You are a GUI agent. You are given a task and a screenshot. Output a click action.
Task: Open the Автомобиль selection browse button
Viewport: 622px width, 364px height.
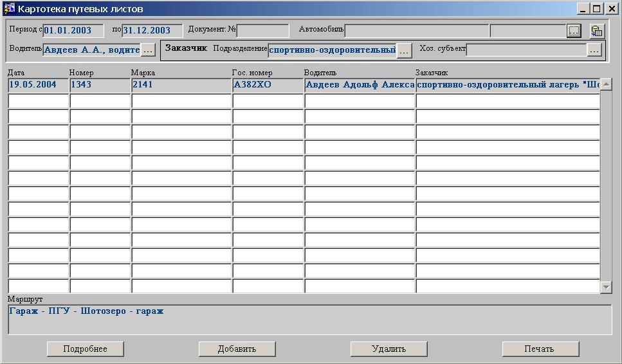tap(574, 31)
